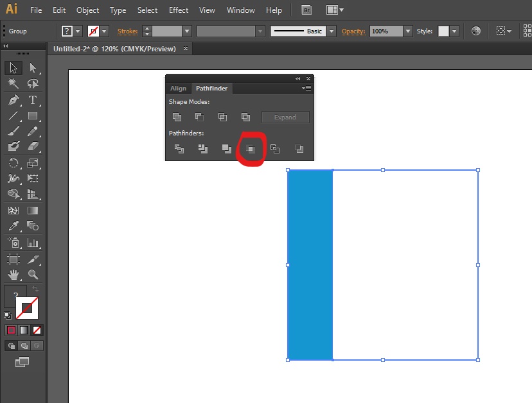Screen dimensions: 532x403
Task: Select the Zoom tool
Action: pos(33,275)
